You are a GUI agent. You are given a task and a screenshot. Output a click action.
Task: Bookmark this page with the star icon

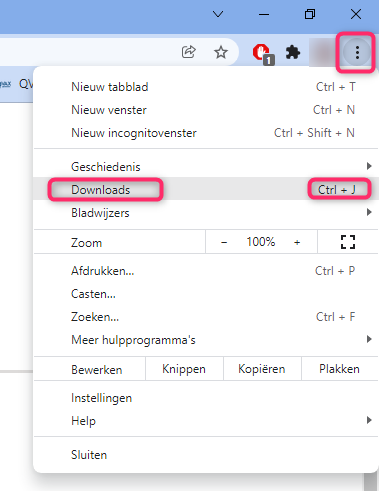221,52
